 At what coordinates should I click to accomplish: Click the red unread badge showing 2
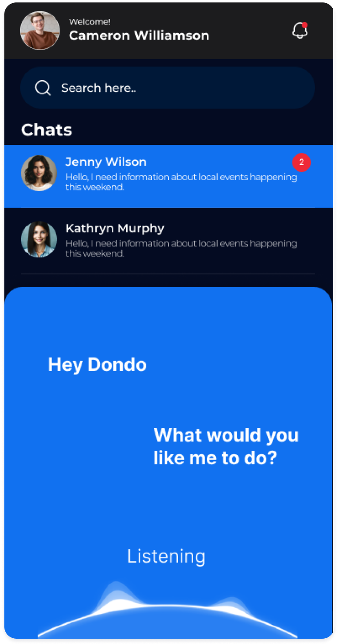click(x=301, y=162)
